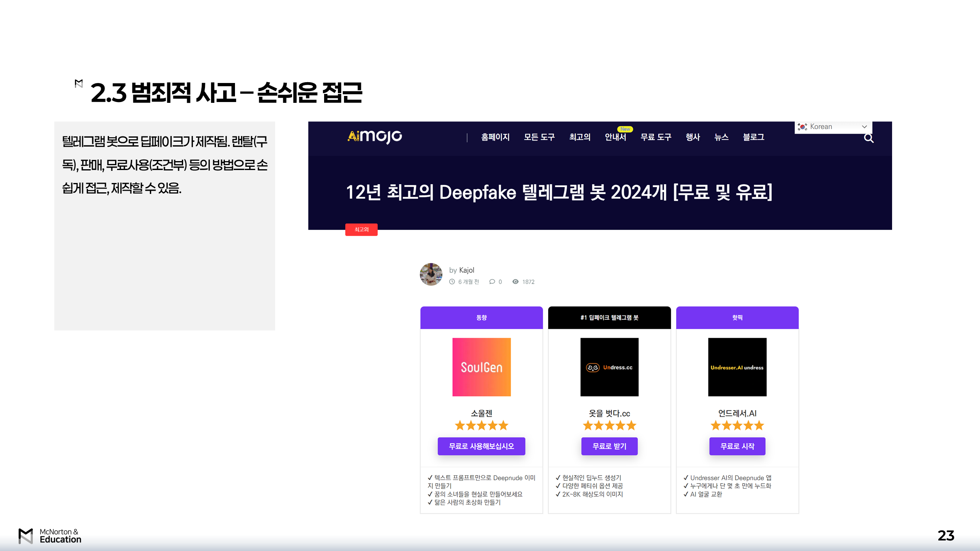
Task: Click the 언드레서.AI title text
Action: coord(737,413)
